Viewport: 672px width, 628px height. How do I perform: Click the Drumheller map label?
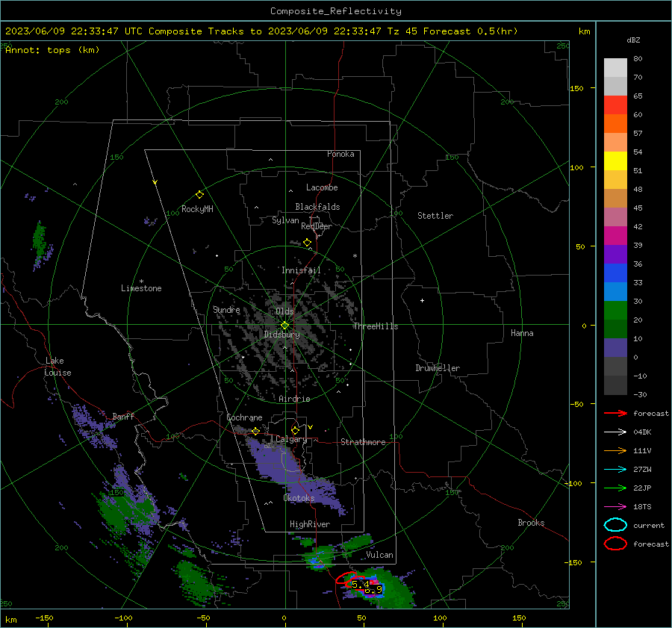[438, 368]
